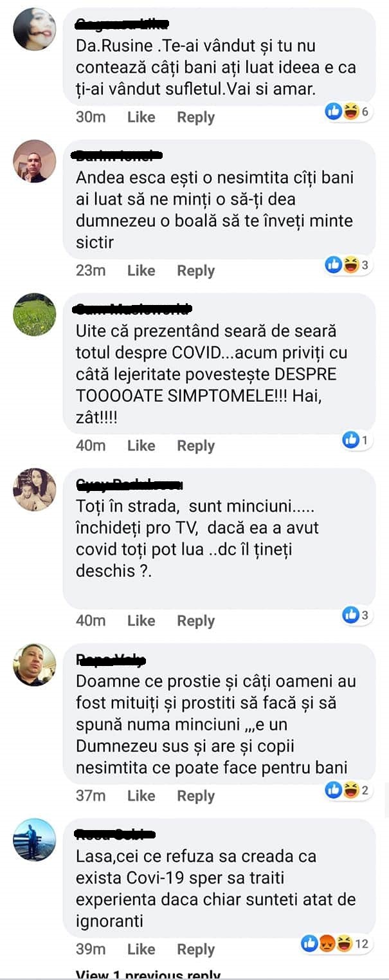The width and height of the screenshot is (389, 980).
Task: Click the thumbs-up reaction on the COVID symptoms comment
Action: (350, 440)
